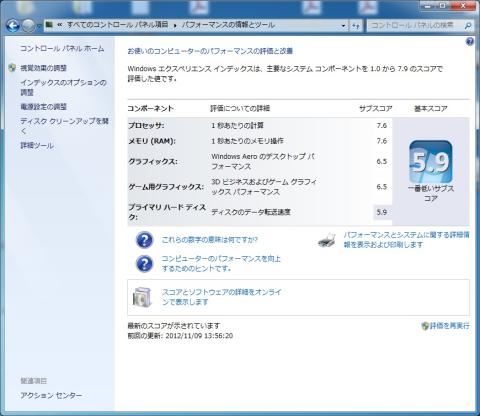Click the software box icon near スコアとソフトウェア
This screenshot has height=416, width=480.
coord(142,297)
